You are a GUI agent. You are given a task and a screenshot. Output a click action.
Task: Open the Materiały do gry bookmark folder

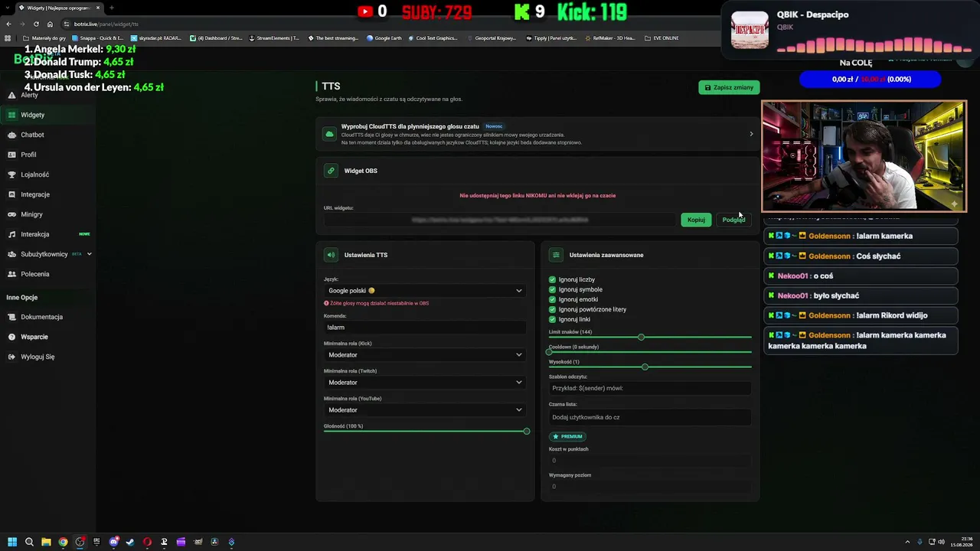pyautogui.click(x=44, y=38)
